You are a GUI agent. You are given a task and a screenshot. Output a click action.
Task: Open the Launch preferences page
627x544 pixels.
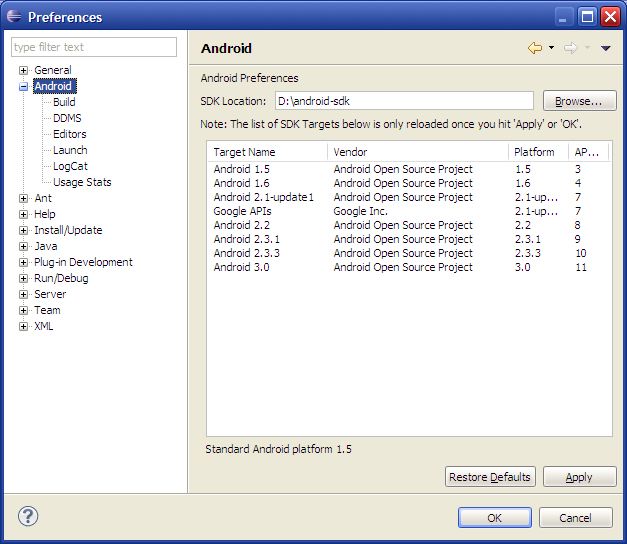click(x=70, y=150)
